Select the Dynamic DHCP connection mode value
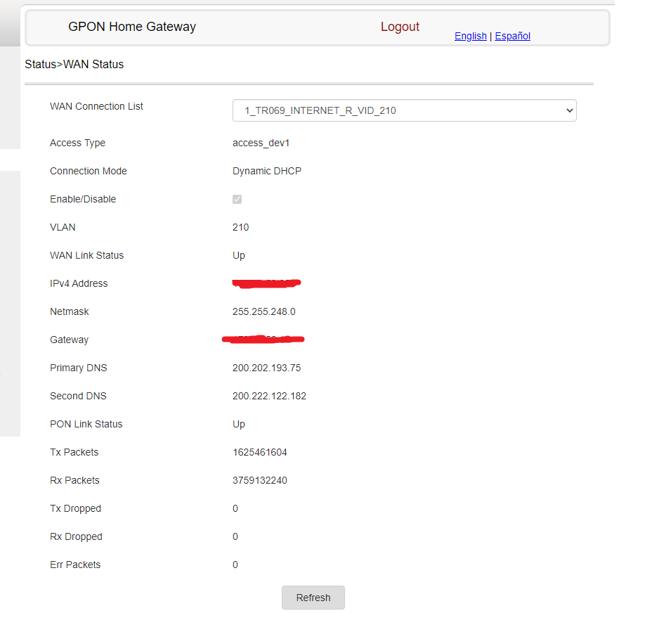 (267, 171)
